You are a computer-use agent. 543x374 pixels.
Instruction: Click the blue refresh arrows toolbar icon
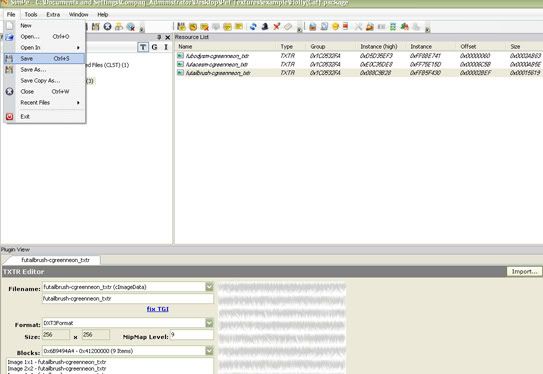[253, 27]
